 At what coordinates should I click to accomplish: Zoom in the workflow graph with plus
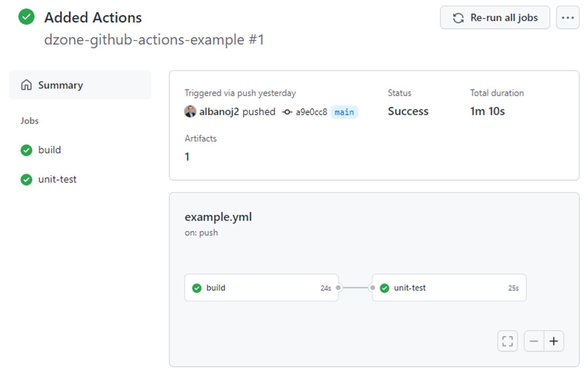(x=554, y=341)
